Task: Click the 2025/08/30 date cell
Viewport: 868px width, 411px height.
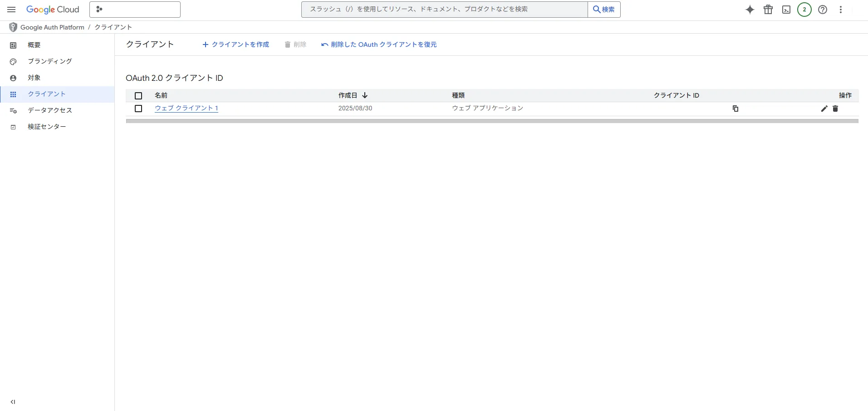Action: [355, 109]
